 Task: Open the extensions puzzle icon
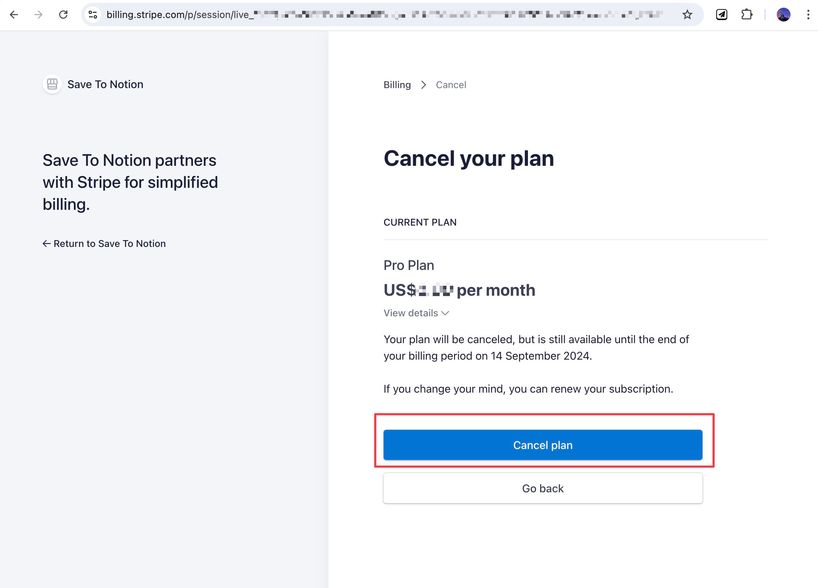pos(746,14)
